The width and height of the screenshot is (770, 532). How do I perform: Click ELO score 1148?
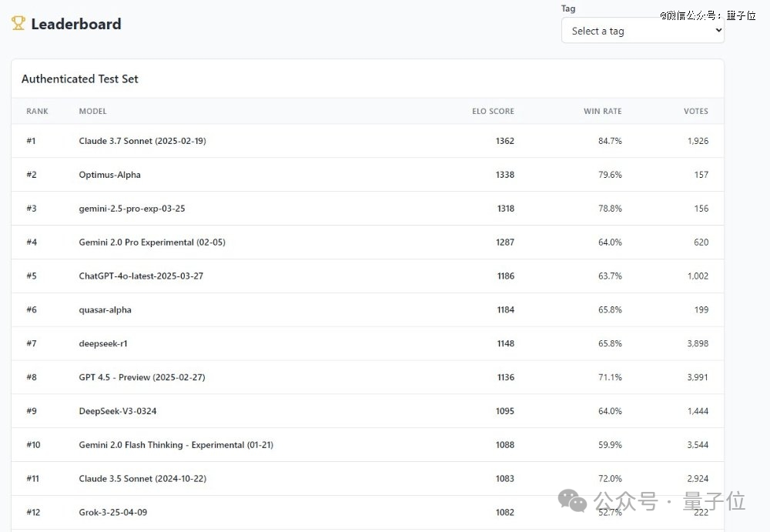[506, 344]
